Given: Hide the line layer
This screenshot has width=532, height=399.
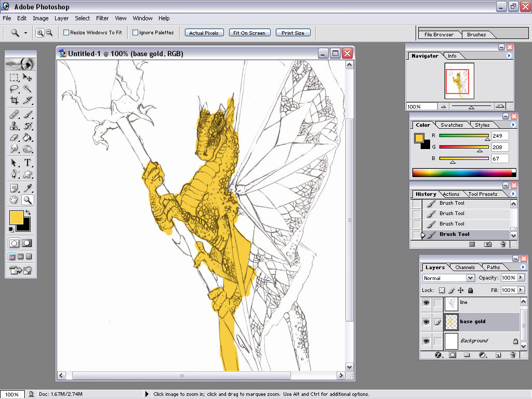Looking at the screenshot, I should (426, 302).
